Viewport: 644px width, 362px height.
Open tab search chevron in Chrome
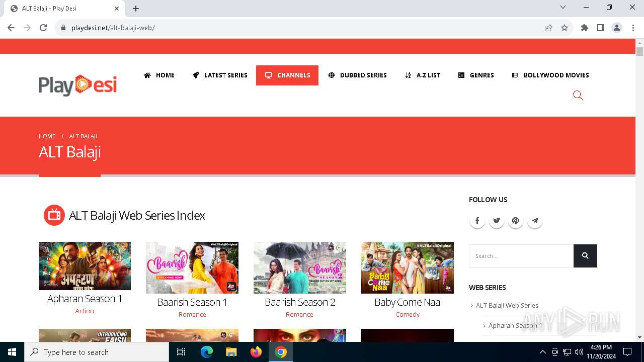pos(563,8)
